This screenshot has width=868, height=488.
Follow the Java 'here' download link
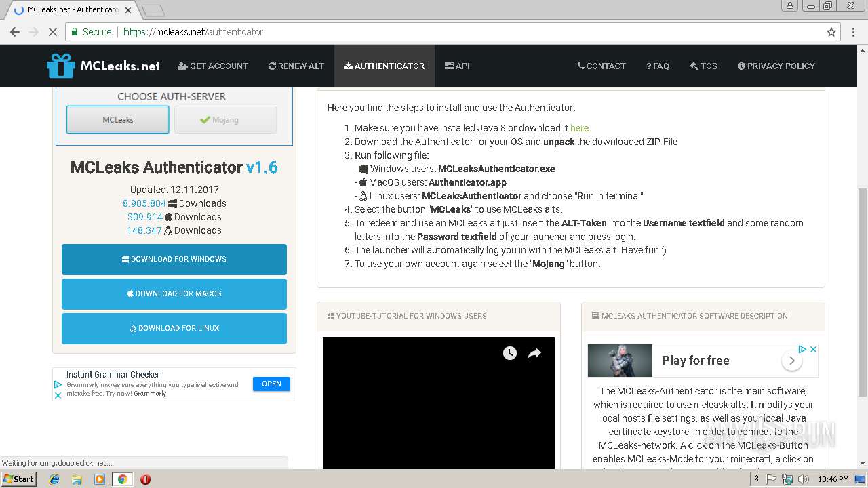tap(579, 128)
